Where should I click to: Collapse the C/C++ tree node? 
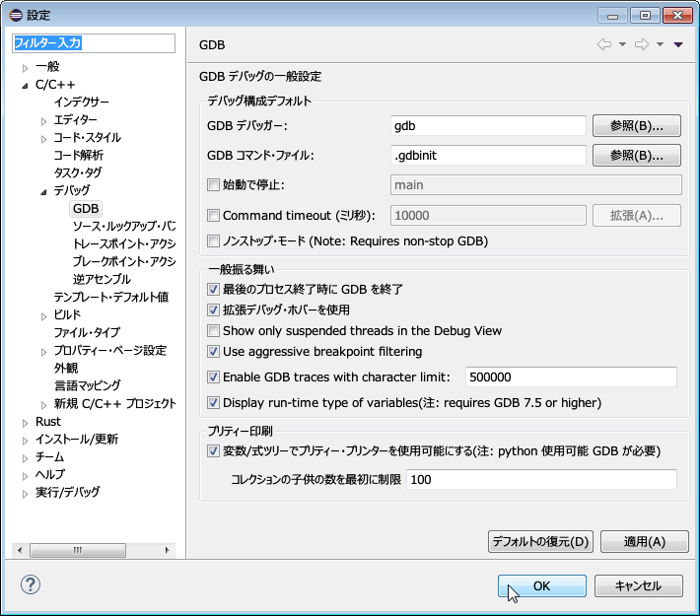click(25, 86)
